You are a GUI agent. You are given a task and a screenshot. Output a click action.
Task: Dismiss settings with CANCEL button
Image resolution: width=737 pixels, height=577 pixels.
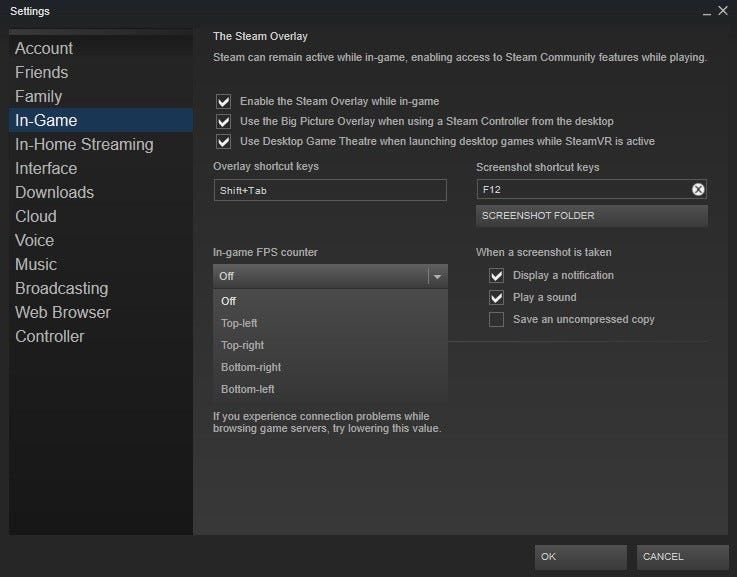[x=682, y=557]
